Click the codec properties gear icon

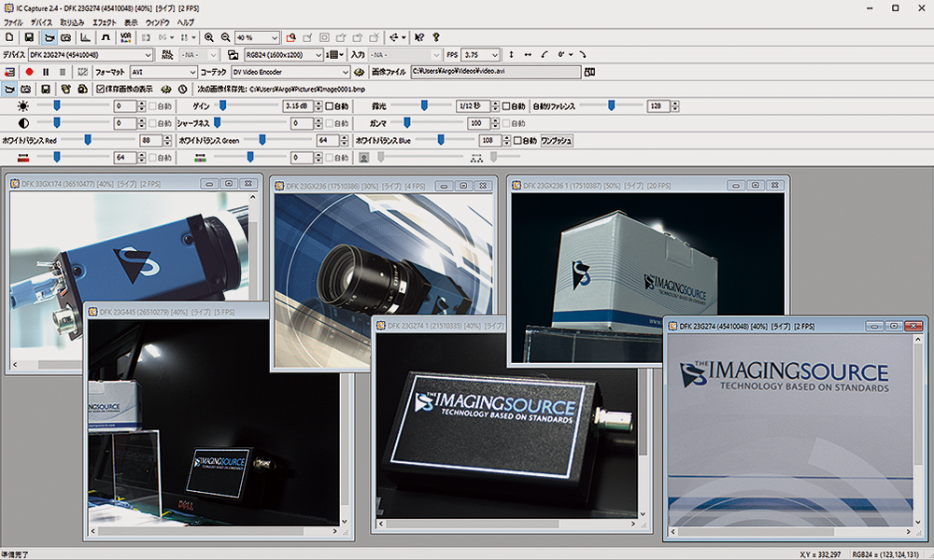[x=359, y=72]
